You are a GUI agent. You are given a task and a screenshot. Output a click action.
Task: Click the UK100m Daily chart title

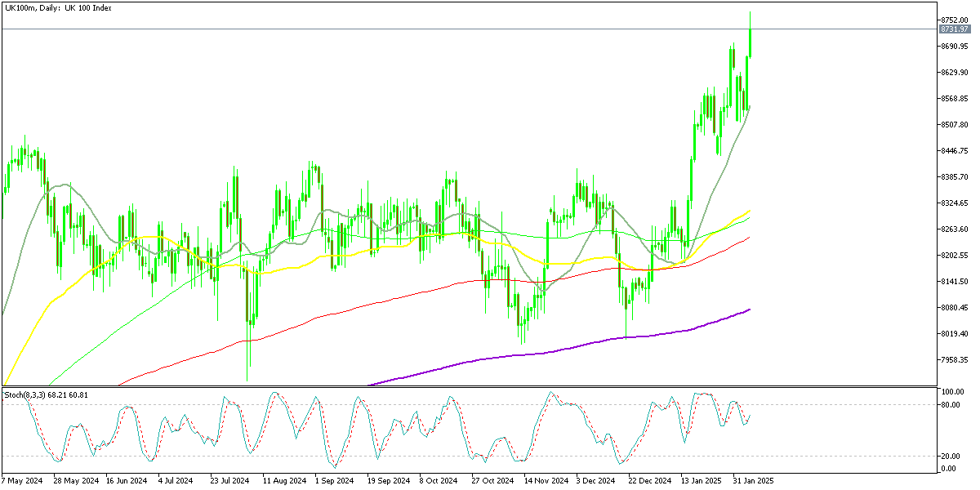[x=58, y=7]
